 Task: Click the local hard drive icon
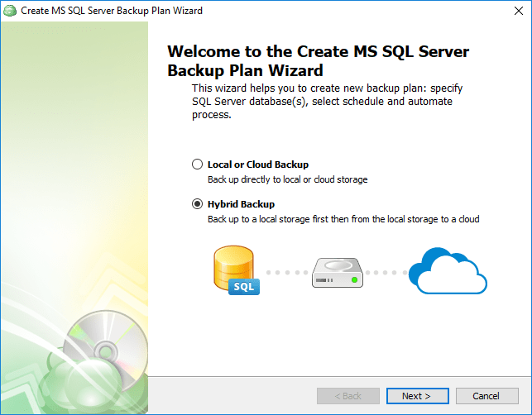tap(338, 273)
